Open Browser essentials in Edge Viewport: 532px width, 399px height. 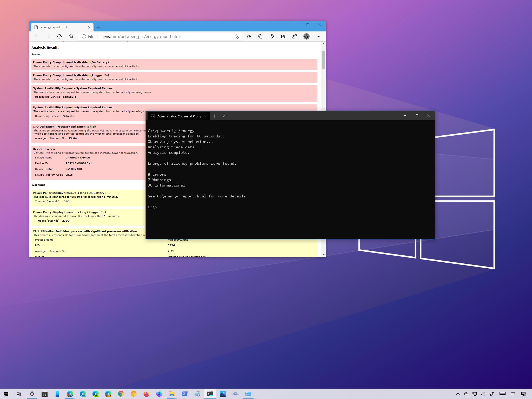coord(295,36)
